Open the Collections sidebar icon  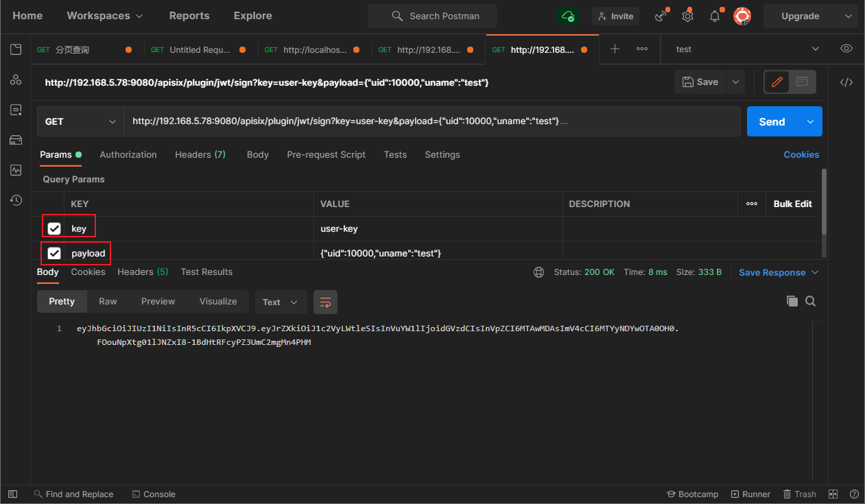click(15, 49)
